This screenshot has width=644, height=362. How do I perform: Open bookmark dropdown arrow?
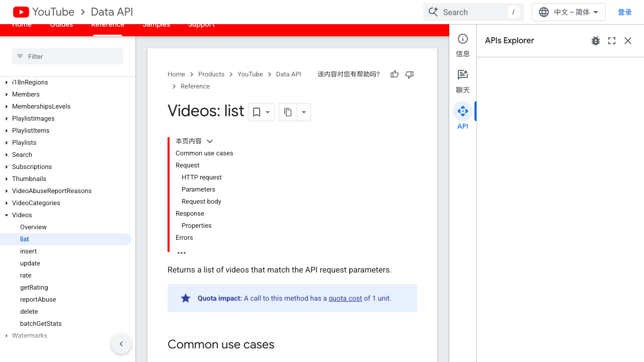[268, 112]
